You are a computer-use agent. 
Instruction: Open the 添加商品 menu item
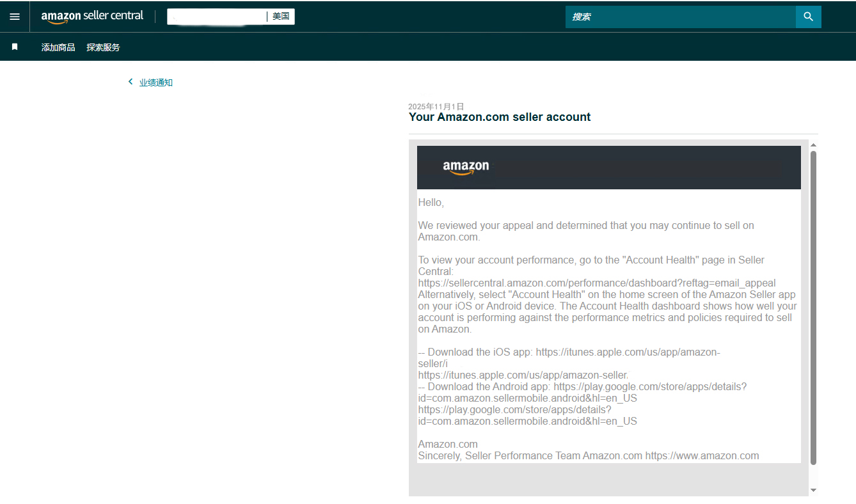point(58,47)
